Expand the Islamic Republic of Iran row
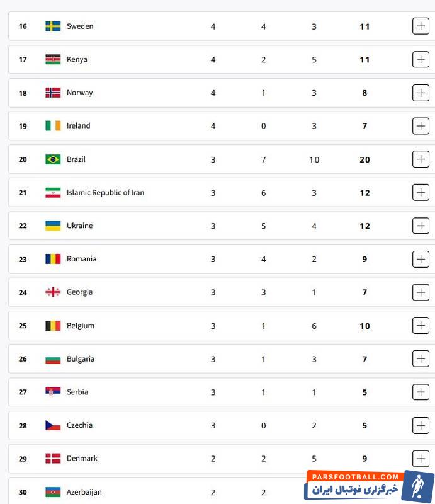 (421, 193)
